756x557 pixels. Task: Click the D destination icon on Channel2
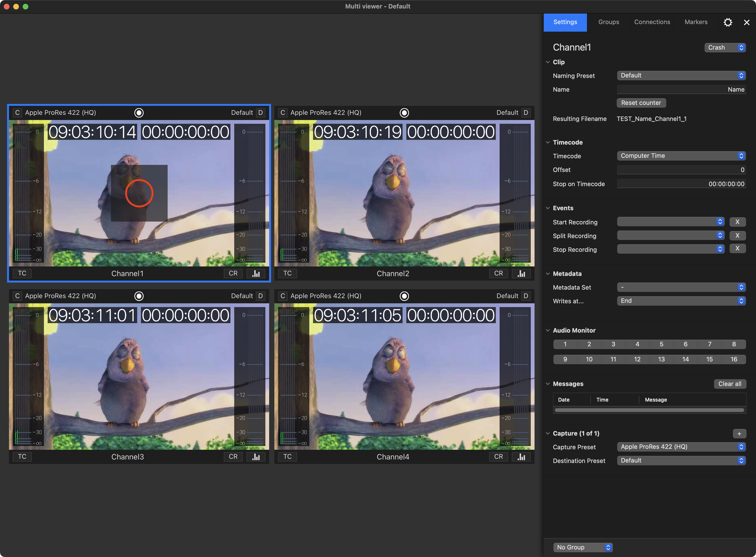tap(526, 113)
